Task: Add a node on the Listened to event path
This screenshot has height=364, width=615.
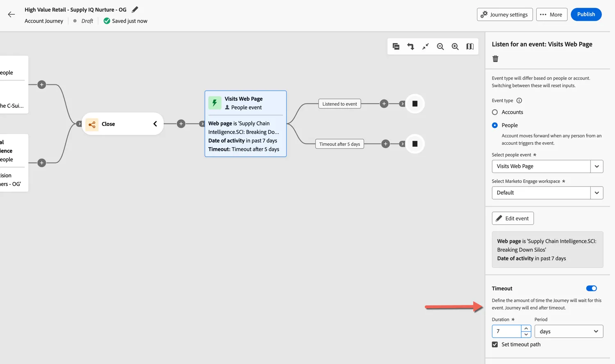Action: [x=384, y=104]
